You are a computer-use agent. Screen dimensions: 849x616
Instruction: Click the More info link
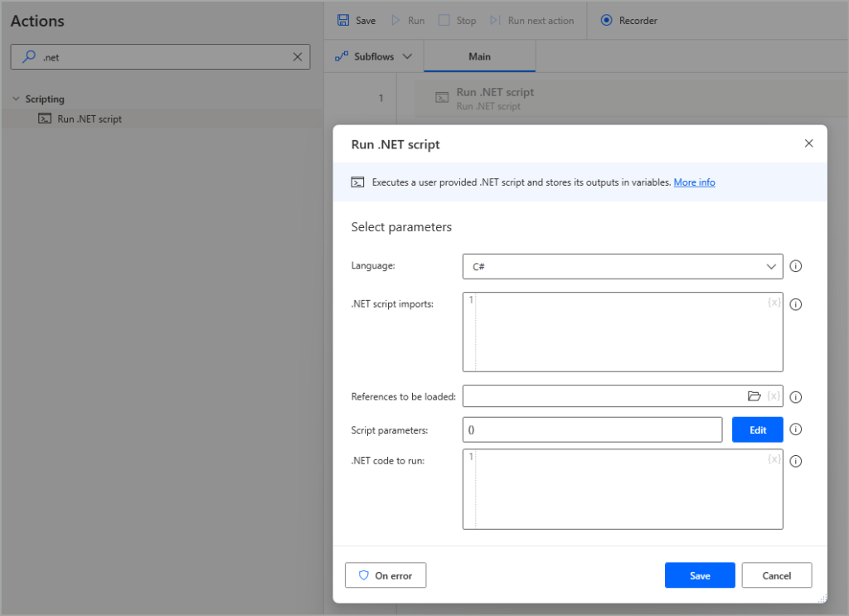[x=694, y=182]
